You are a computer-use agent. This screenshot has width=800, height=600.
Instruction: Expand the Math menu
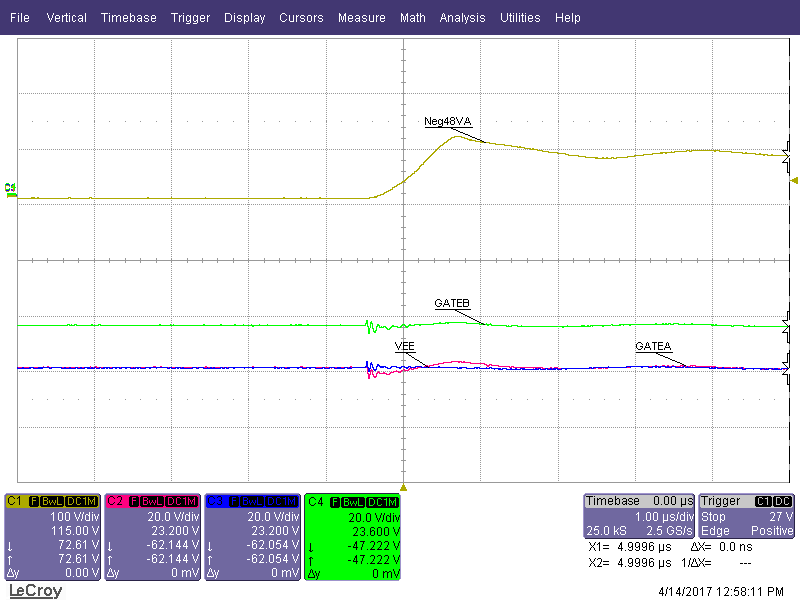pyautogui.click(x=412, y=18)
